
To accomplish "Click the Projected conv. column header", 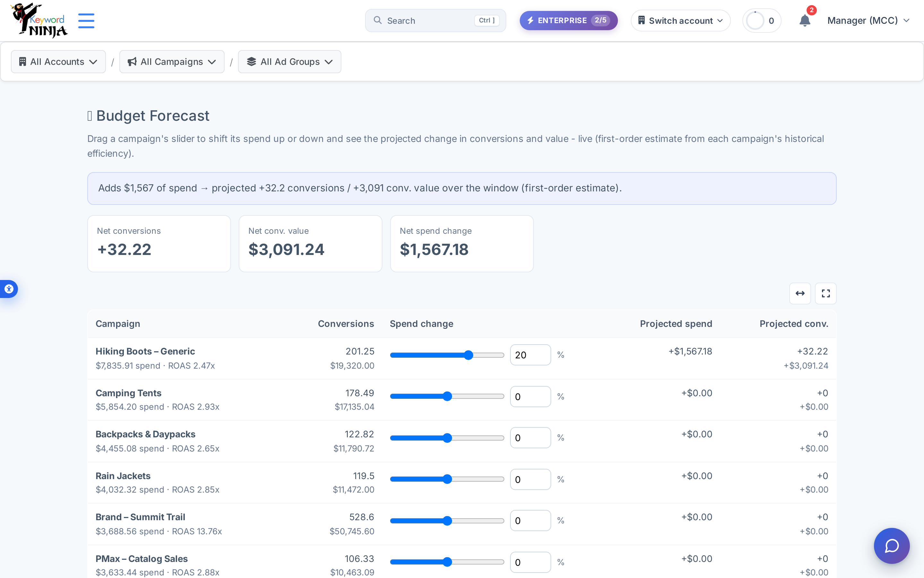I will click(794, 324).
